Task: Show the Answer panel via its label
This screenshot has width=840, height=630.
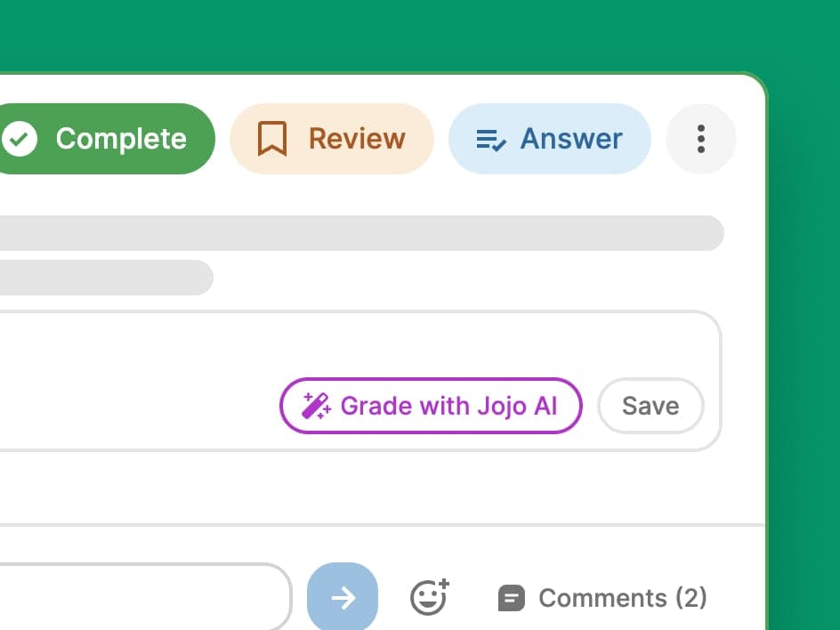Action: [x=571, y=139]
